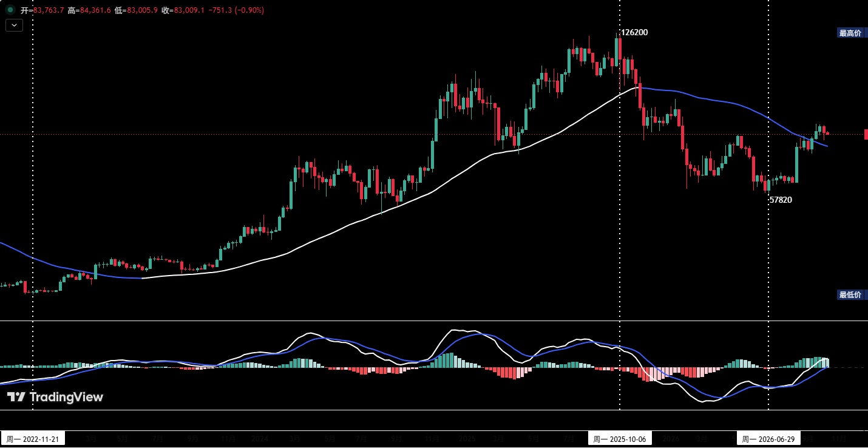Select the high price value 84,361.6
868x448 pixels.
95,10
